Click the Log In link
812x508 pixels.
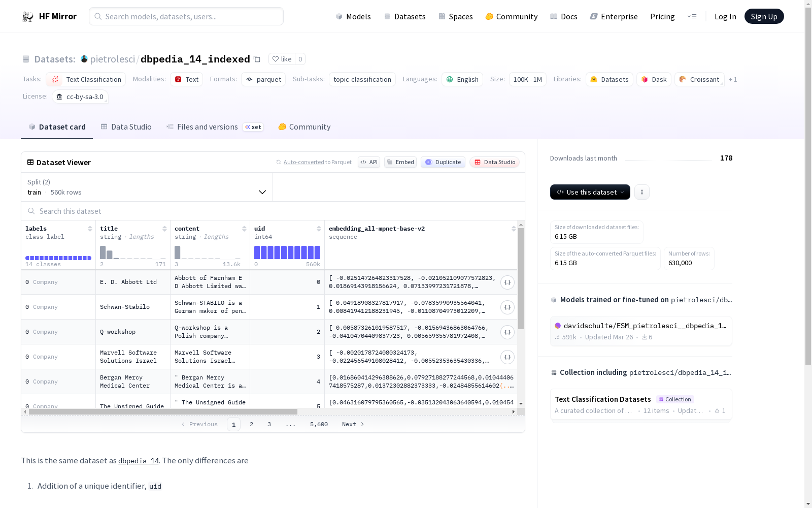tap(725, 17)
